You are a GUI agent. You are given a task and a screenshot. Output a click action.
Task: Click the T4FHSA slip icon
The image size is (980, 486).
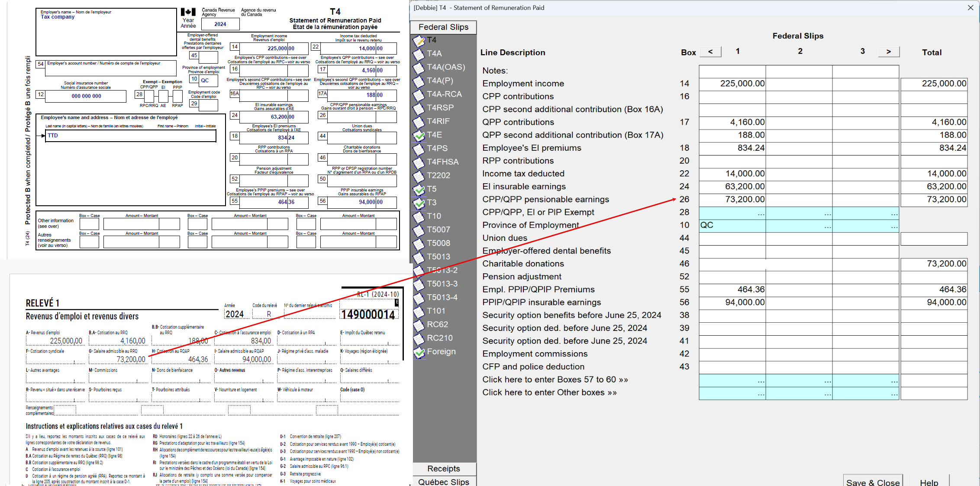419,162
